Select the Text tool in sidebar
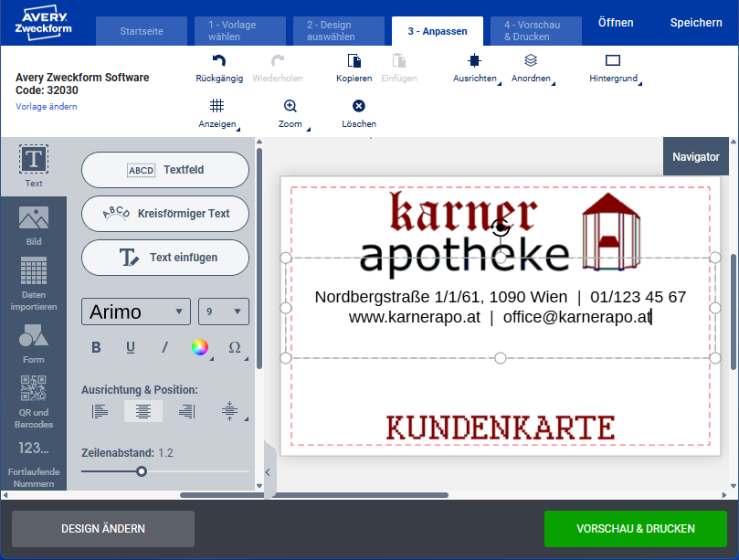Image resolution: width=739 pixels, height=560 pixels. pyautogui.click(x=34, y=166)
